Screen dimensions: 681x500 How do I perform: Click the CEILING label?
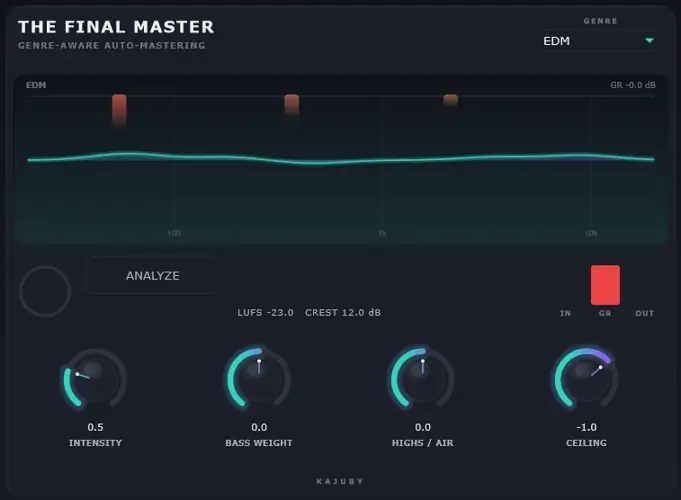coord(586,443)
